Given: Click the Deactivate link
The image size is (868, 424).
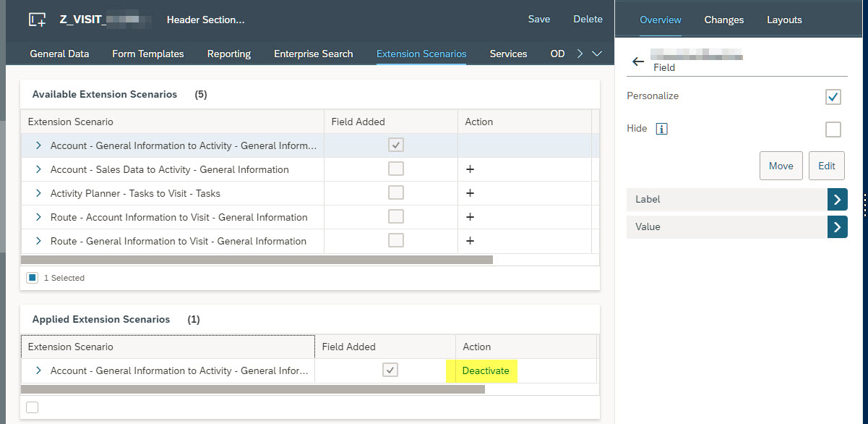Looking at the screenshot, I should [486, 370].
